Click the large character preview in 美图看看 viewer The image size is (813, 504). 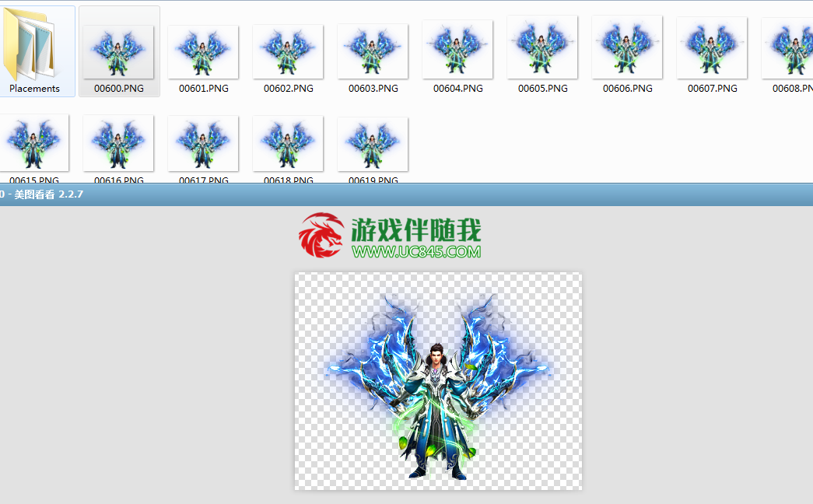pos(438,381)
